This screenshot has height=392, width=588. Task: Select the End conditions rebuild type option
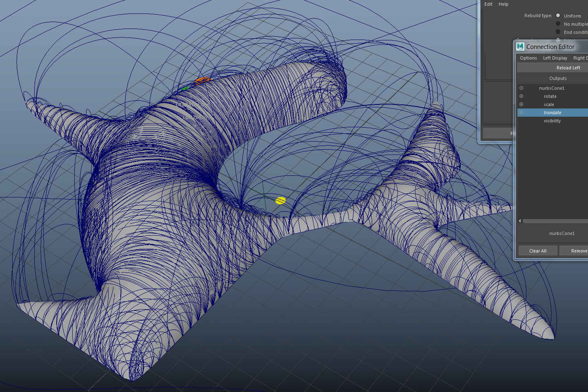coord(558,32)
